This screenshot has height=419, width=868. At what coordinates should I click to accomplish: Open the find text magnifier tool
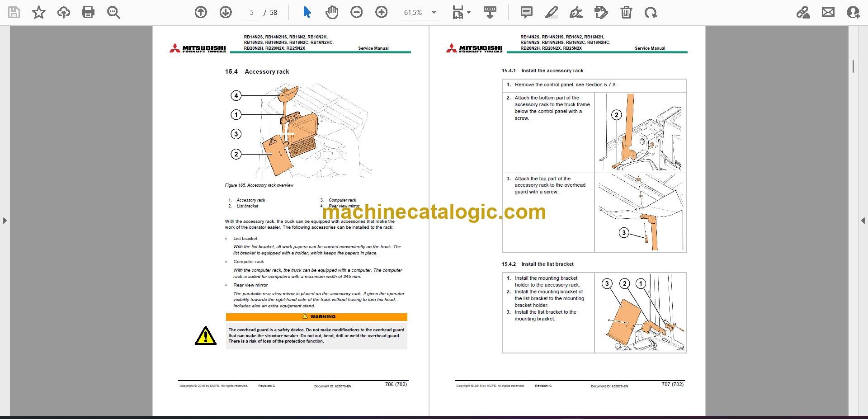pyautogui.click(x=113, y=12)
